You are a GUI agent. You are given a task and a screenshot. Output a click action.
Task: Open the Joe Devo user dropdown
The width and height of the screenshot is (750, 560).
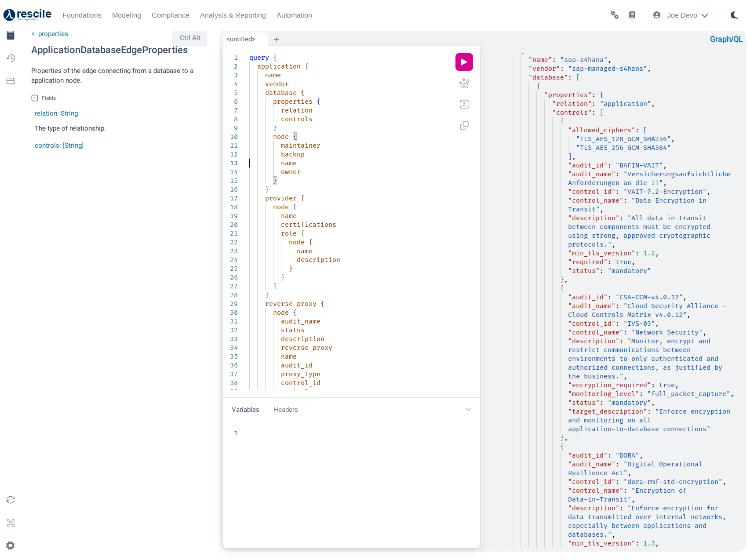click(681, 15)
